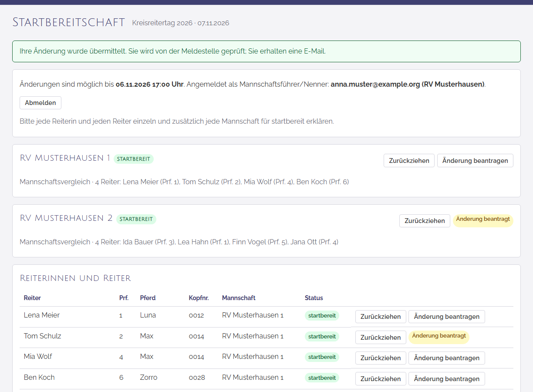Click horse name Max in Tom Schulz's row
Viewport: 533px width, 392px height.
tap(147, 336)
